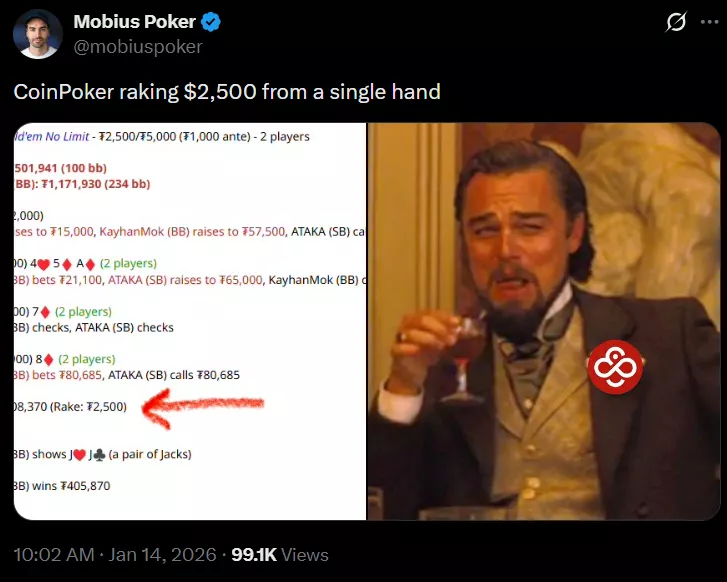Screen dimensions: 727x582
Task: Click the post text about CoinPoker raking
Action: pos(227,92)
